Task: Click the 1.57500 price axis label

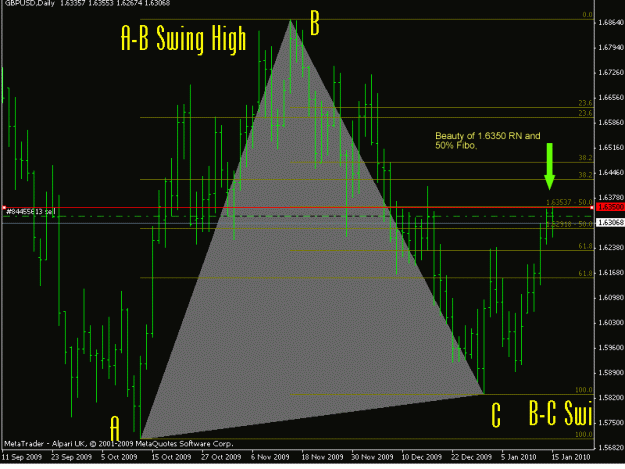Action: [611, 422]
